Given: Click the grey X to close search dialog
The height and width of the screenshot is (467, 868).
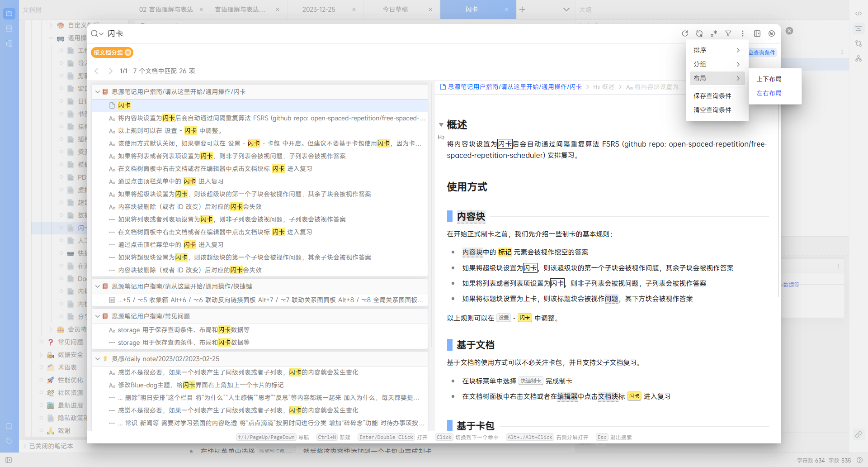Looking at the screenshot, I should (x=789, y=31).
